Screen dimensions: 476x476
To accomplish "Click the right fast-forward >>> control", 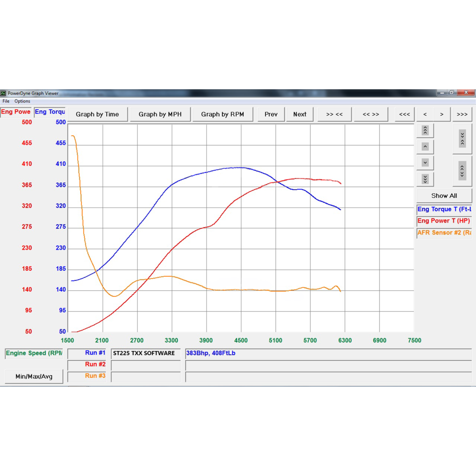I will pyautogui.click(x=462, y=114).
